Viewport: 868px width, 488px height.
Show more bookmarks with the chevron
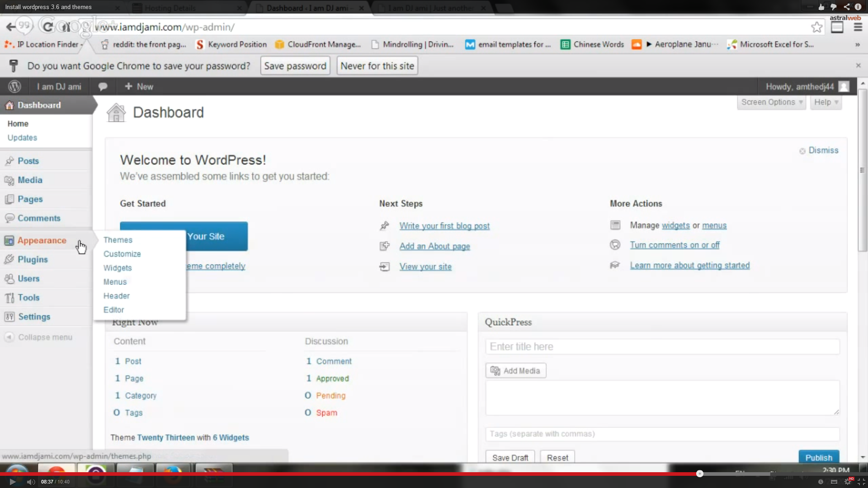[x=857, y=44]
